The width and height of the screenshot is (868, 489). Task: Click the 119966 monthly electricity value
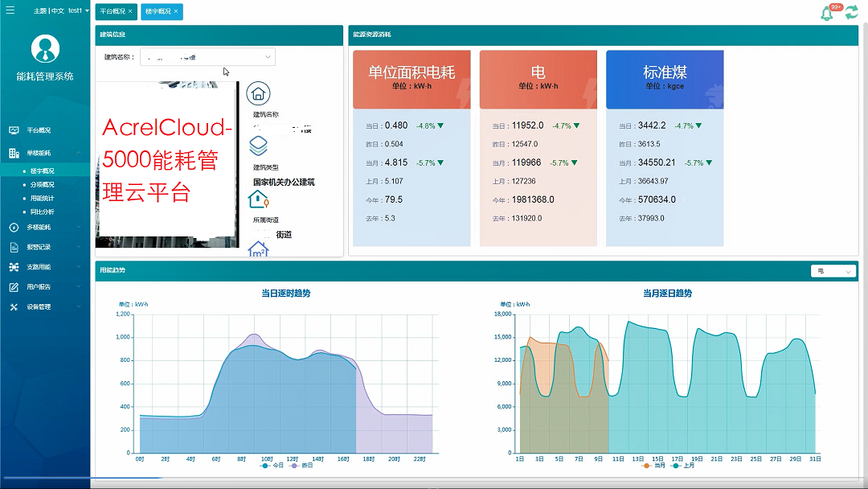tap(526, 162)
